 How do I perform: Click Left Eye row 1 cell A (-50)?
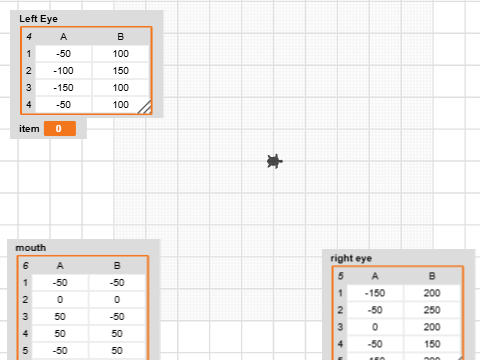coord(63,54)
